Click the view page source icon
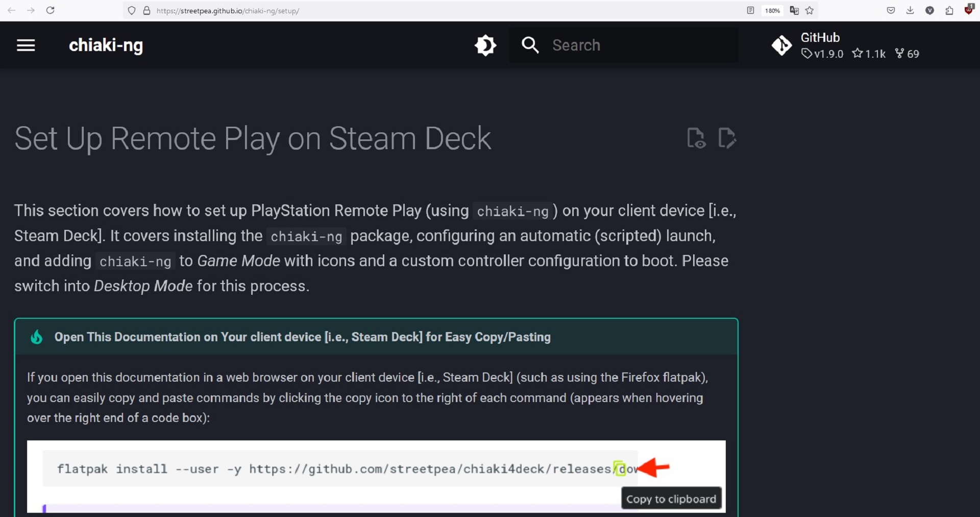The height and width of the screenshot is (517, 980). pos(696,138)
